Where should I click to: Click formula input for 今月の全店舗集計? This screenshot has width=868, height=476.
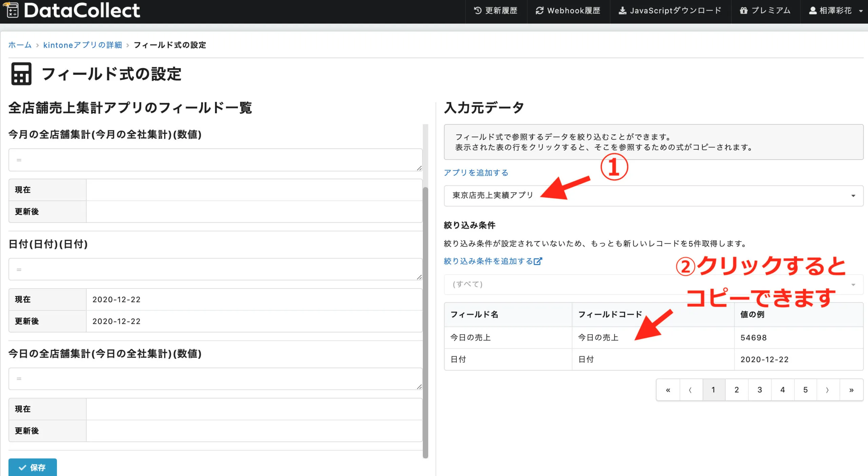tap(215, 160)
